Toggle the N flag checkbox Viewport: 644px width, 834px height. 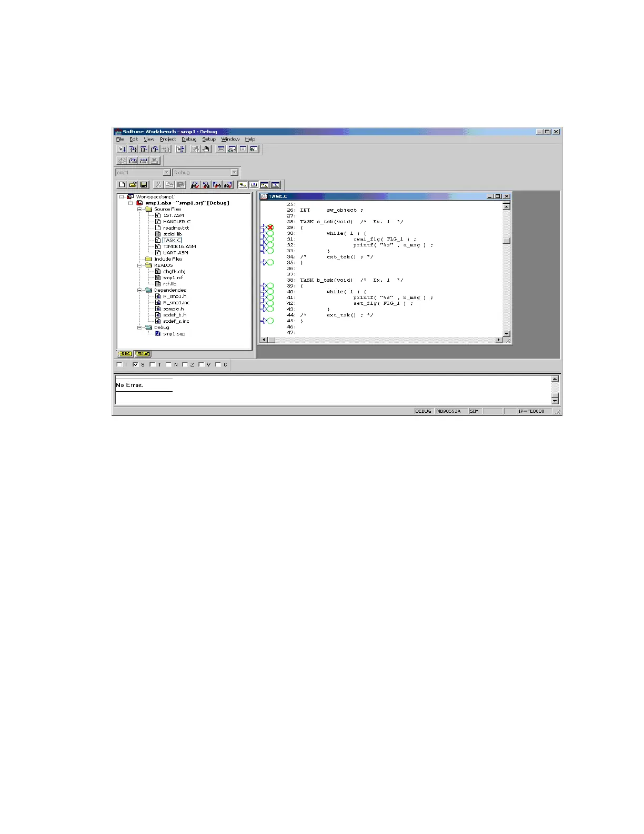pos(169,364)
